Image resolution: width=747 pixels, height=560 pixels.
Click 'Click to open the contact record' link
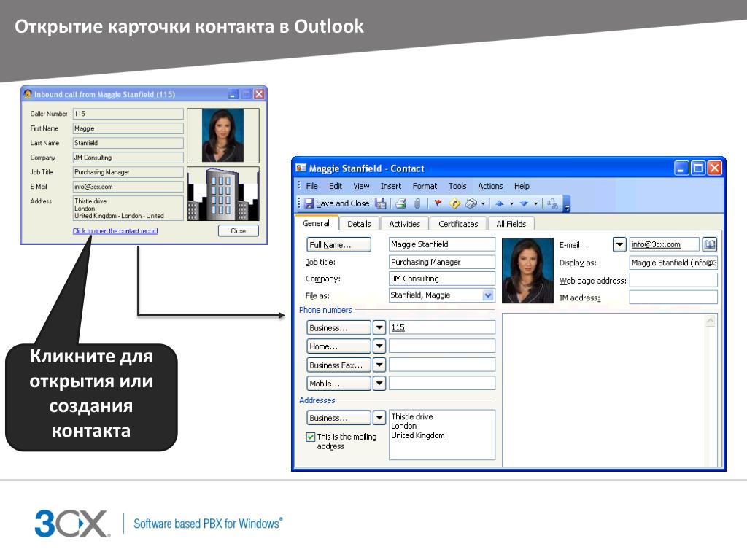(x=115, y=231)
